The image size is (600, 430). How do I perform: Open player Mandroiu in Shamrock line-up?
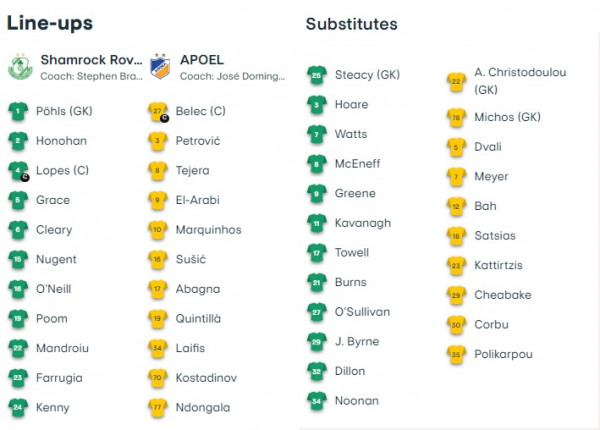click(x=62, y=349)
